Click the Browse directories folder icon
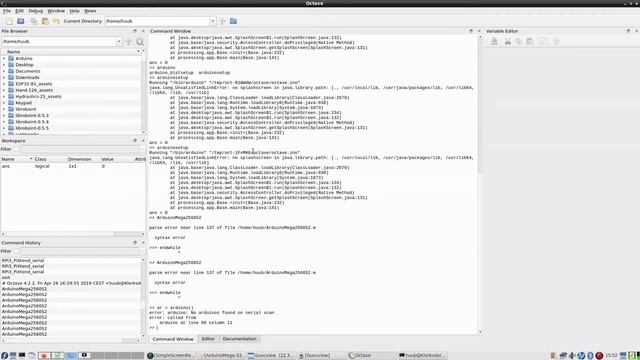The height and width of the screenshot is (360, 640). coord(233,21)
